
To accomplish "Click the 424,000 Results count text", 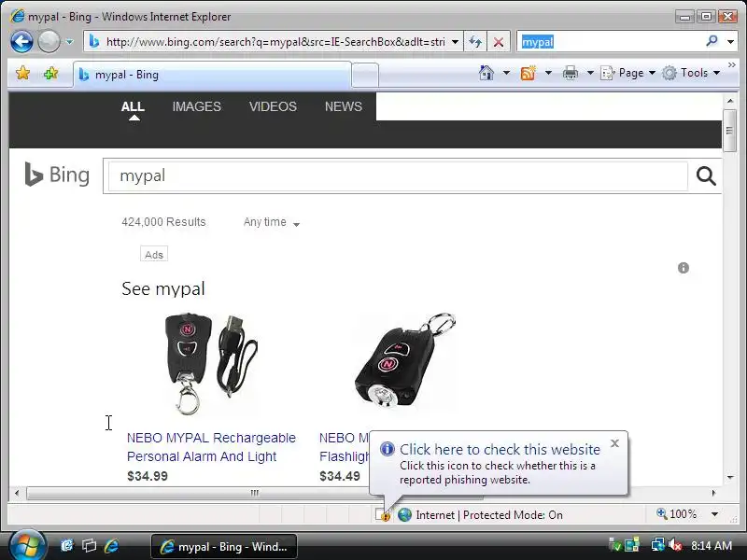I will coord(163,222).
